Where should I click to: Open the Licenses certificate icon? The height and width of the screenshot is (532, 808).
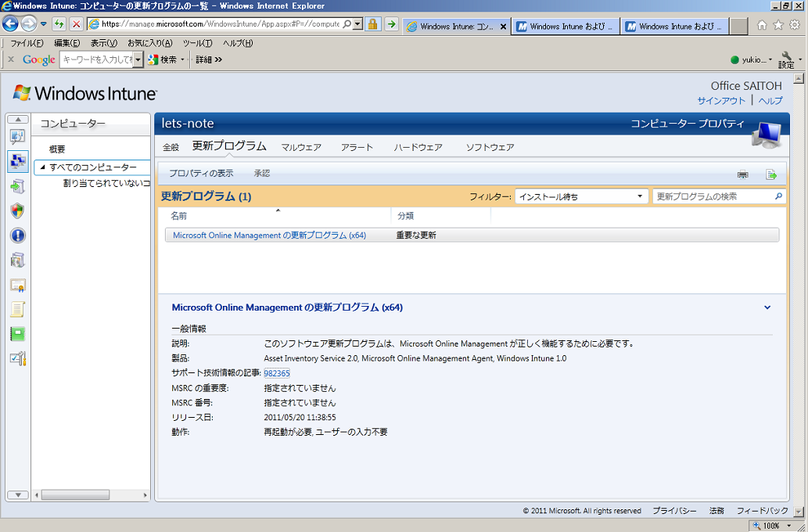(x=17, y=285)
